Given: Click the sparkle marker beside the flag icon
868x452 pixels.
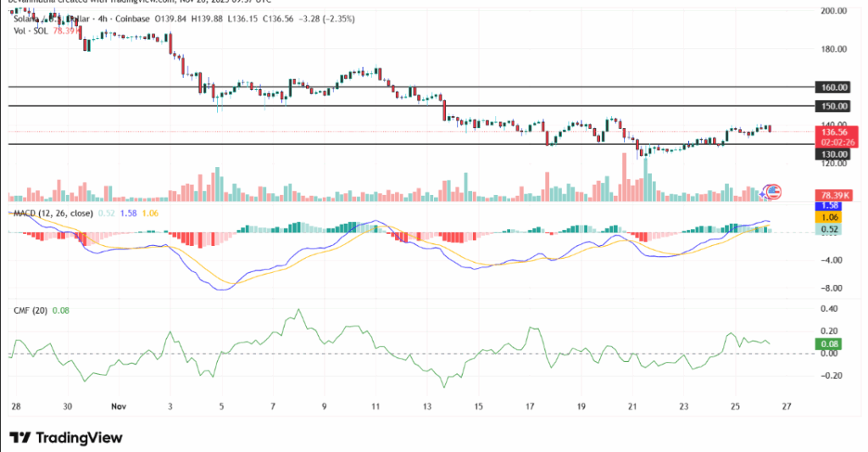Looking at the screenshot, I should (763, 195).
